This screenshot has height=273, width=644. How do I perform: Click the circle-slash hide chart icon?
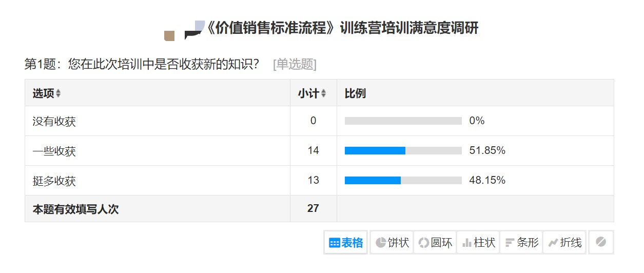[601, 242]
